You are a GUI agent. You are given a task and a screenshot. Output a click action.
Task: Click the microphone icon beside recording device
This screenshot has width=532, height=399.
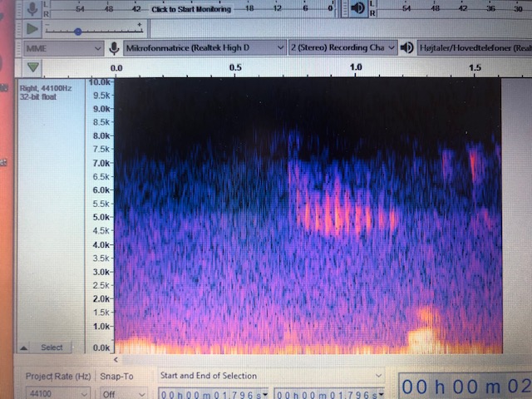(x=114, y=47)
